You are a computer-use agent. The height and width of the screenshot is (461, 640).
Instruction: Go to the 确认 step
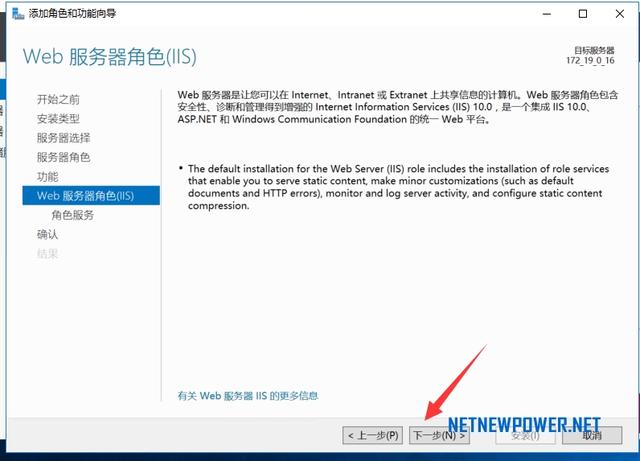[x=48, y=234]
